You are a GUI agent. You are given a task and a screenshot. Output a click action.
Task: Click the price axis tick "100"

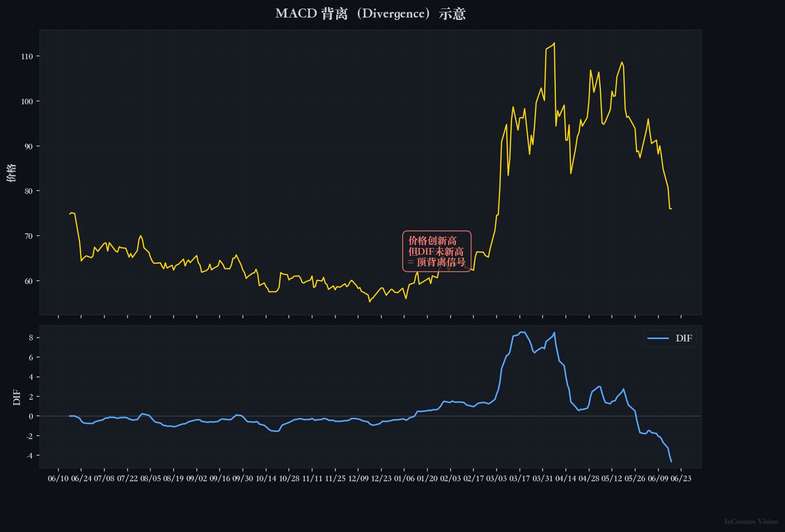pos(27,101)
